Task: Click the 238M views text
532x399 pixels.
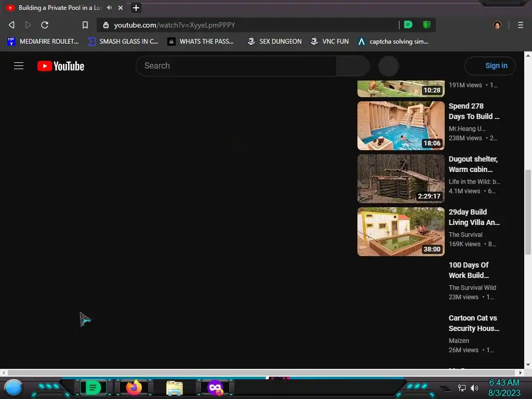Action: pos(465,138)
